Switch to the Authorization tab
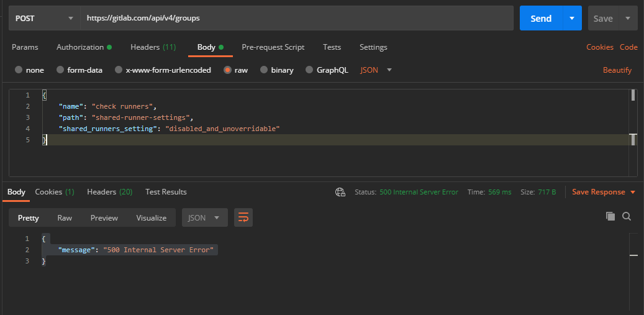This screenshot has height=315, width=644. point(80,47)
